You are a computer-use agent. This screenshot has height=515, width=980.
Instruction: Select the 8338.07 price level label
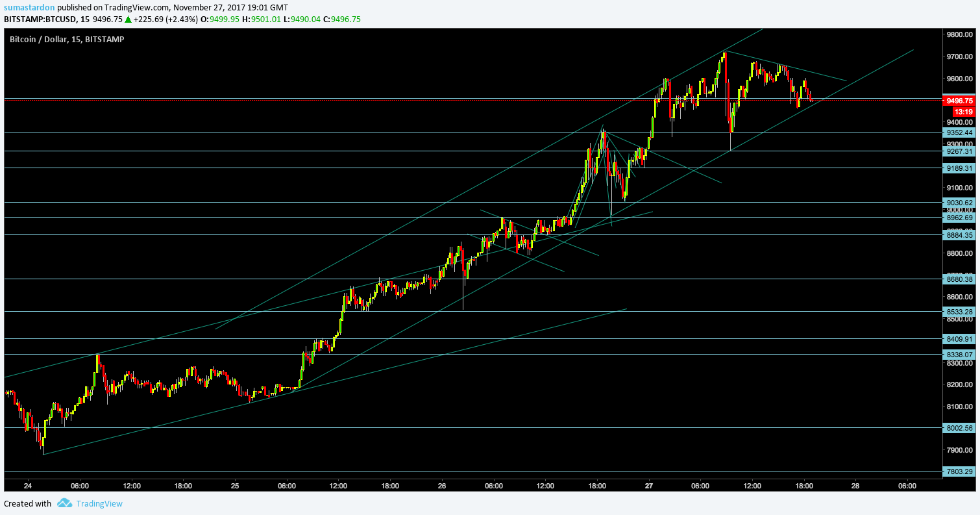tap(959, 355)
